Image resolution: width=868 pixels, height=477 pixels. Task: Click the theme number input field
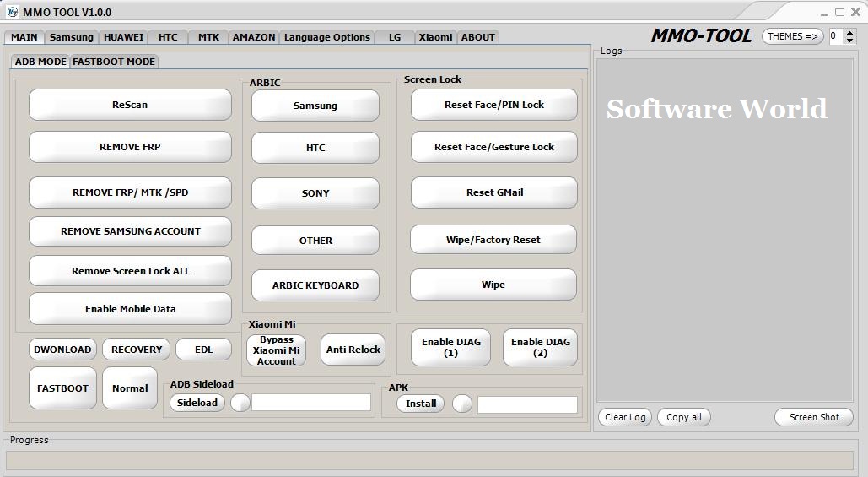pyautogui.click(x=836, y=36)
